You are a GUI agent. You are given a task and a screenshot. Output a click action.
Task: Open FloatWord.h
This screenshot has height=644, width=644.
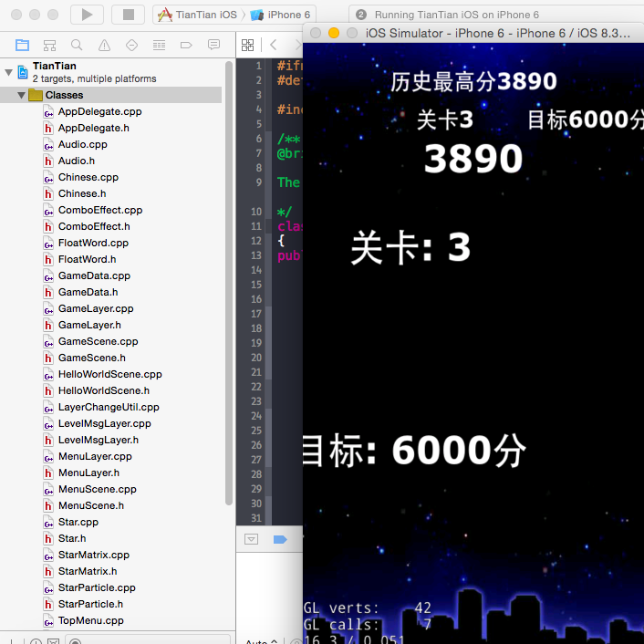[87, 260]
